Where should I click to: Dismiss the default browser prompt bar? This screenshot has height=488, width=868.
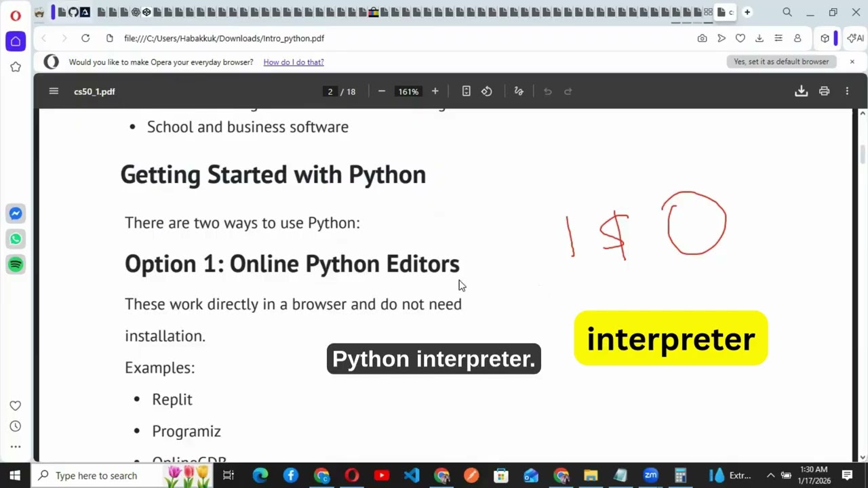click(x=852, y=62)
